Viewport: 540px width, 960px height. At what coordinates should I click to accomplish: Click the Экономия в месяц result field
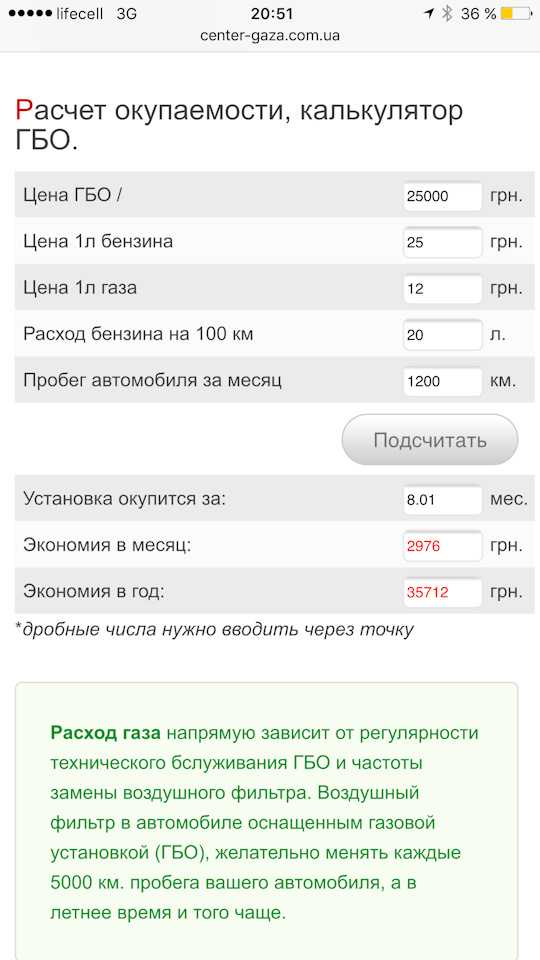click(x=443, y=546)
